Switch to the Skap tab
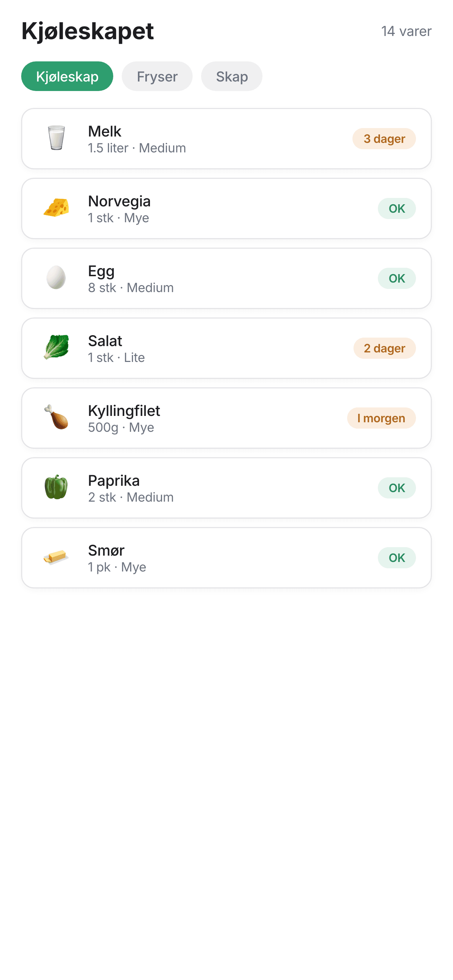The image size is (453, 980). (231, 77)
